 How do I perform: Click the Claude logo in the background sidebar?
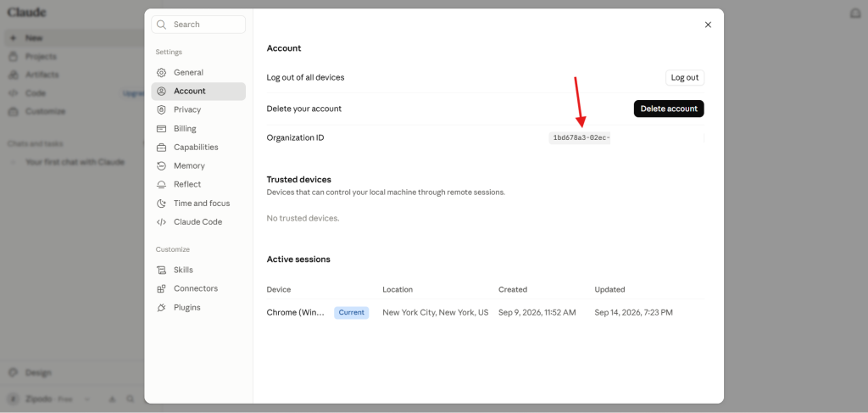click(x=26, y=12)
